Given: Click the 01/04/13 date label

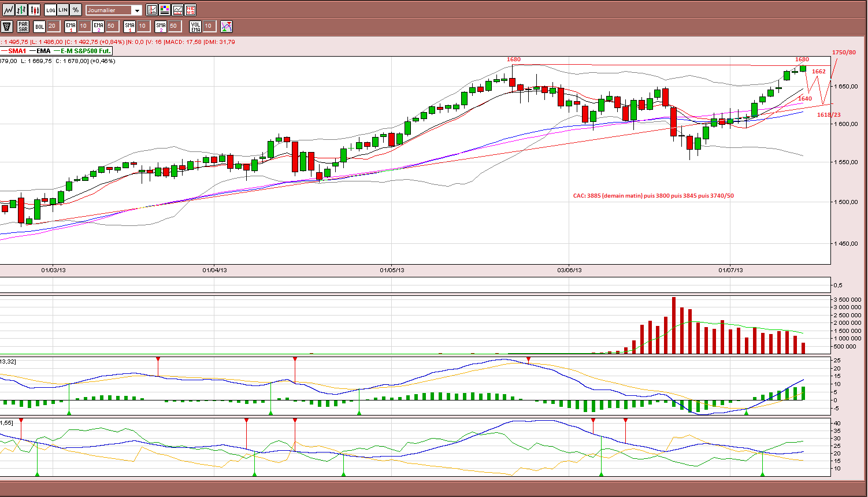Looking at the screenshot, I should [x=214, y=270].
